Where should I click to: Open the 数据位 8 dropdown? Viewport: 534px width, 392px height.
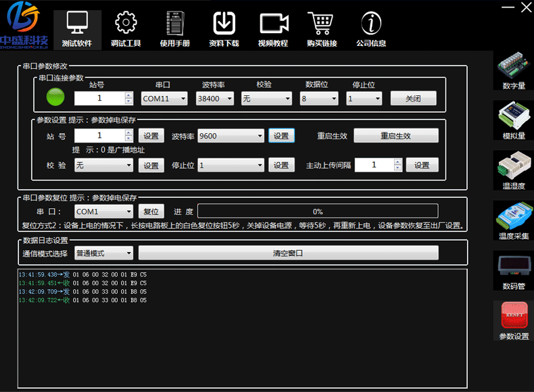point(319,99)
